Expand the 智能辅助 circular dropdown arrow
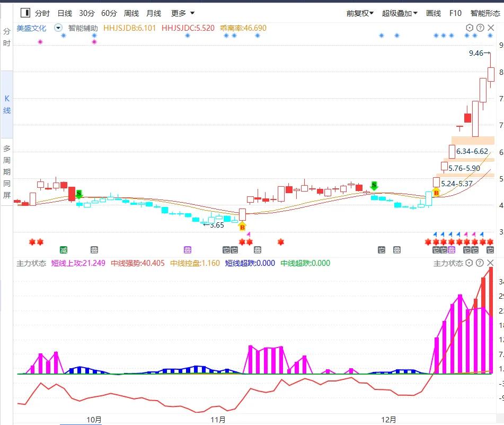The width and height of the screenshot is (504, 425). [58, 28]
